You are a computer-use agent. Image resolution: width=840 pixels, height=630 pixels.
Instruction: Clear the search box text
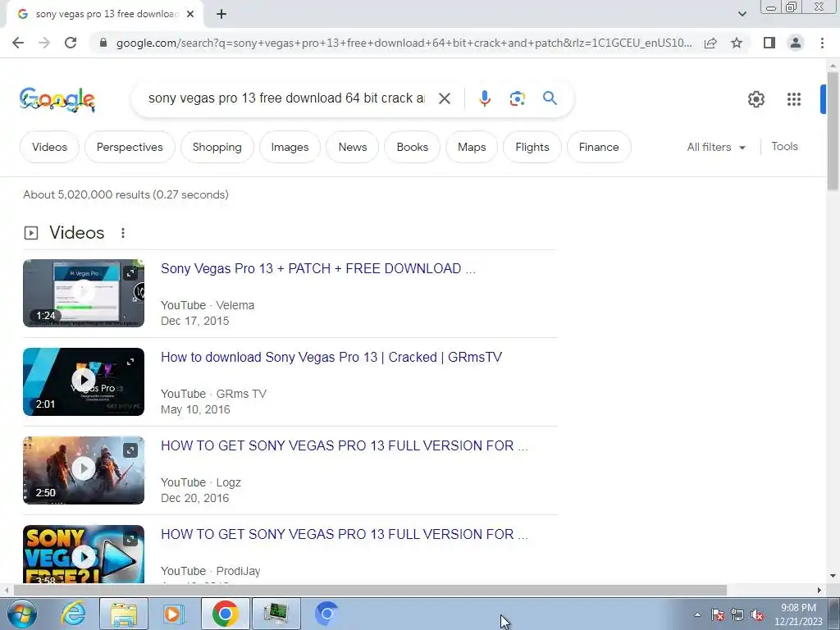click(444, 98)
